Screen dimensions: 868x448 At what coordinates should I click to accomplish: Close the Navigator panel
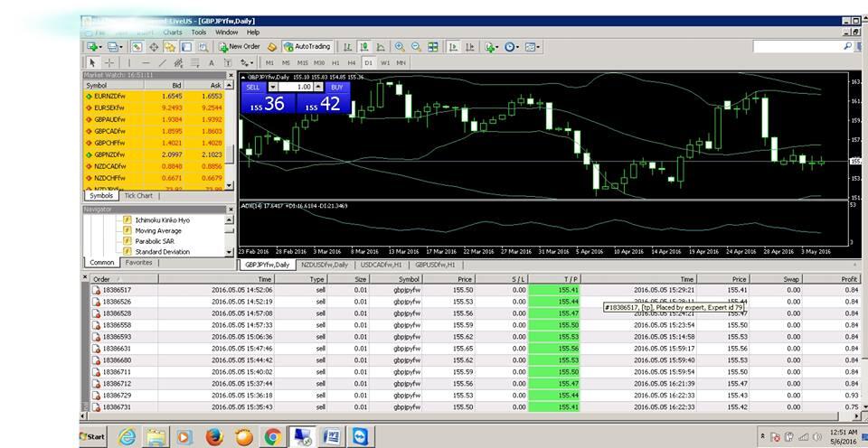(231, 210)
